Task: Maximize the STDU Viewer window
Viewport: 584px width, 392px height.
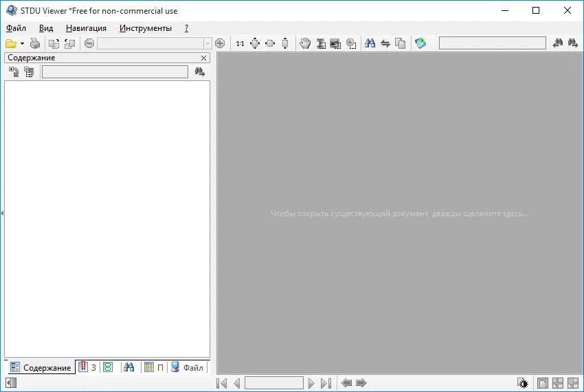Action: pos(536,10)
